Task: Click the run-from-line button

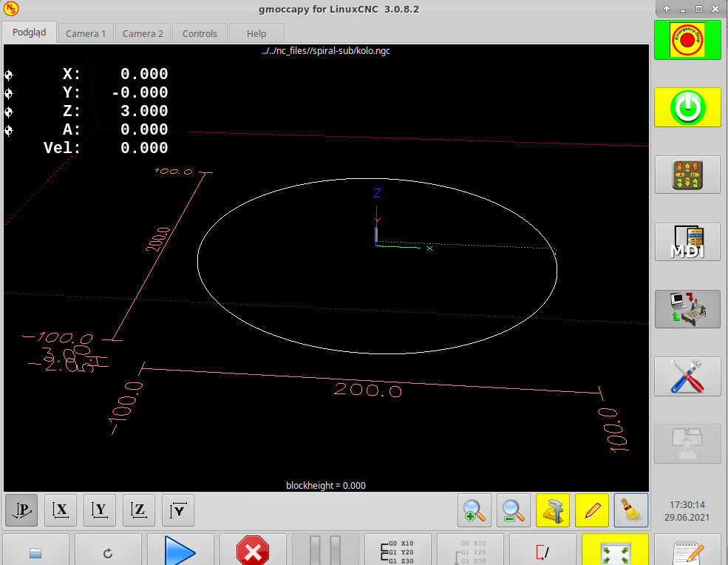Action: pyautogui.click(x=470, y=550)
